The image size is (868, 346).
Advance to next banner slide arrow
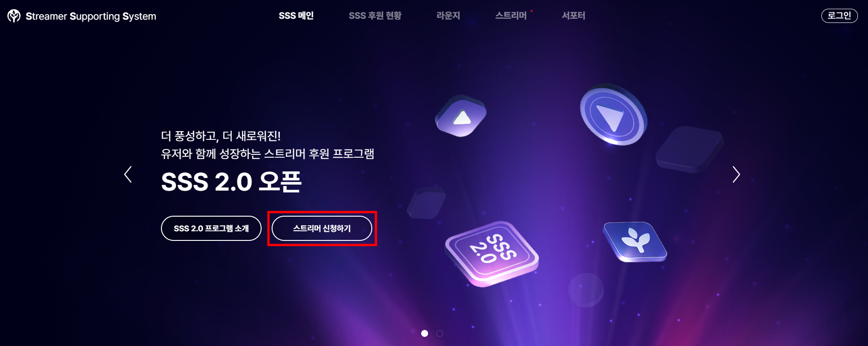click(736, 175)
